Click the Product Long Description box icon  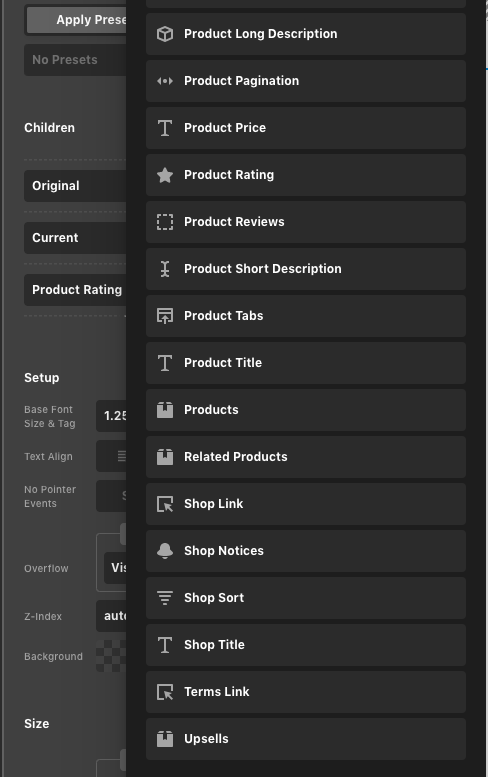[x=165, y=34]
